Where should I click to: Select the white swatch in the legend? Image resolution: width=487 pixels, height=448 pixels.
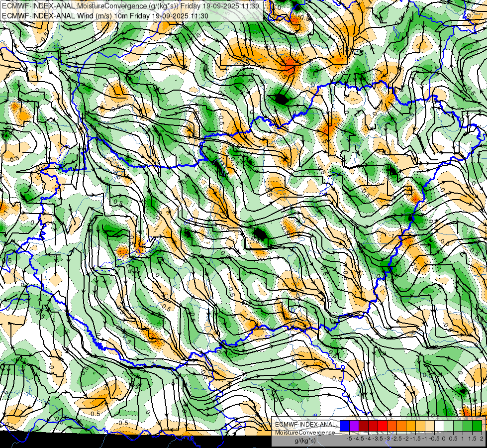pyautogui.click(x=439, y=426)
